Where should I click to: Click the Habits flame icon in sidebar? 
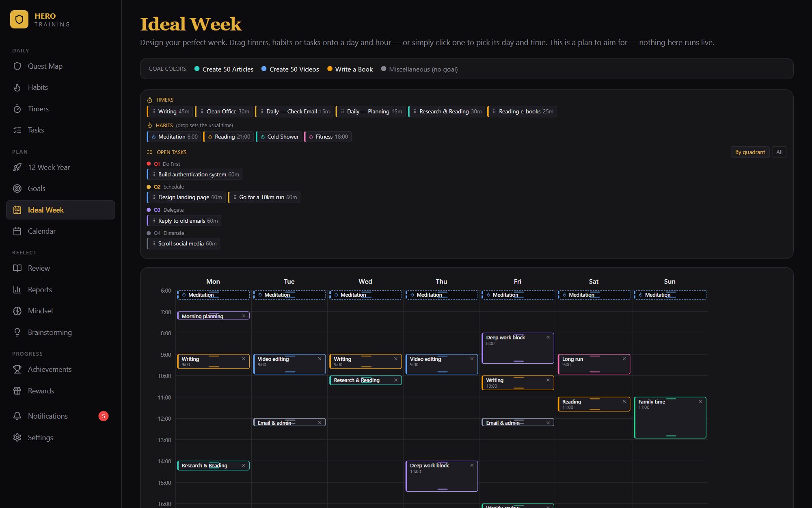17,87
